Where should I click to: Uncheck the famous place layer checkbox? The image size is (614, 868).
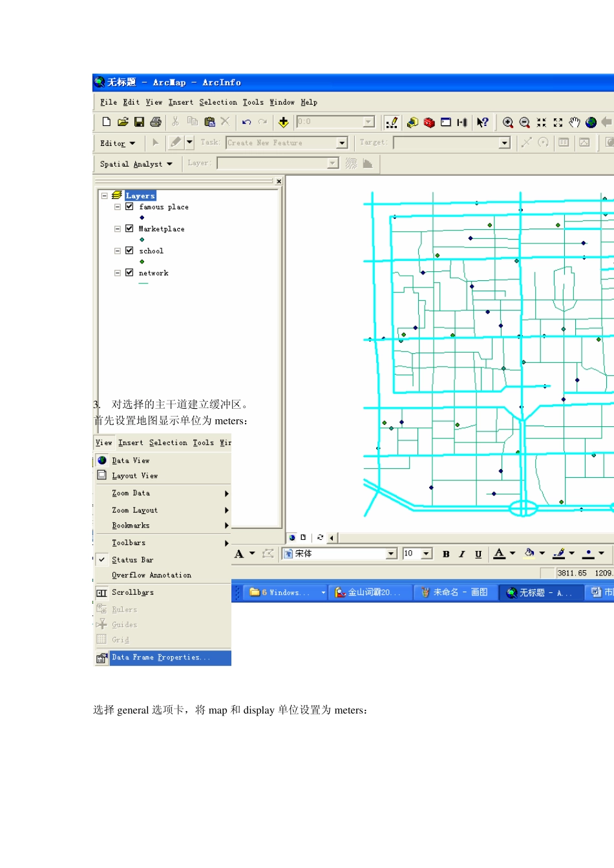tap(129, 207)
